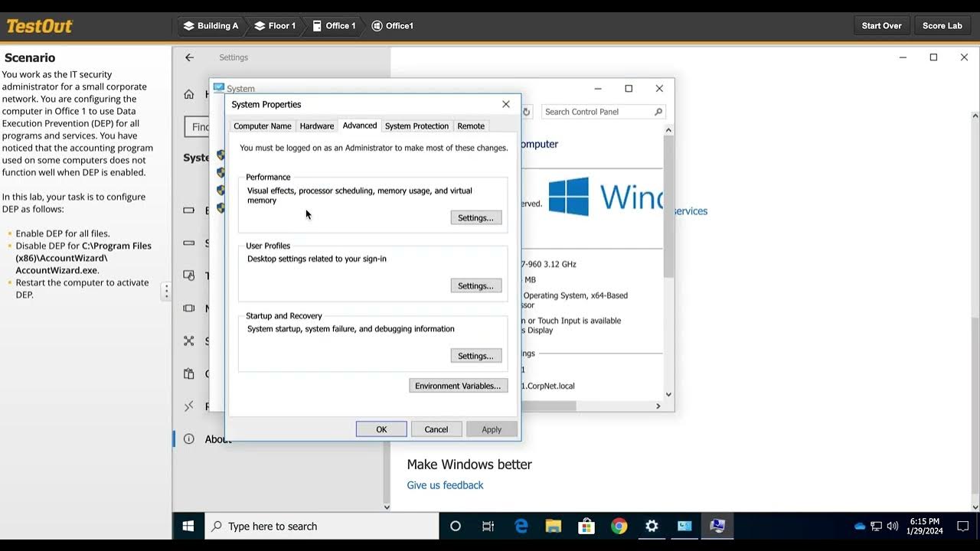Open Microsoft Edge from the taskbar
This screenshot has height=551, width=980.
[x=521, y=527]
